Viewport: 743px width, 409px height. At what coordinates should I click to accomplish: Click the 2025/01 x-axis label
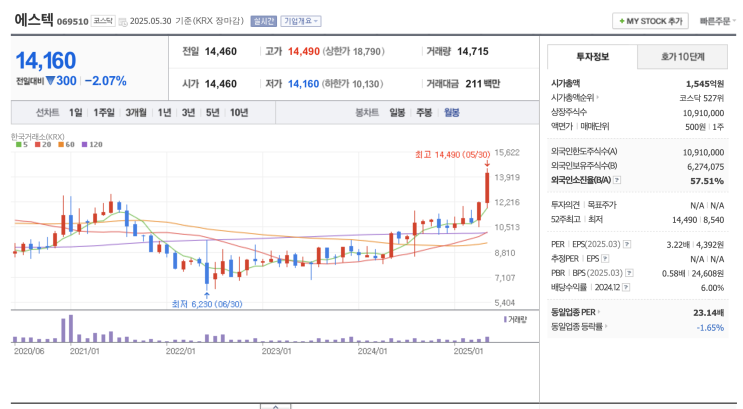(468, 351)
